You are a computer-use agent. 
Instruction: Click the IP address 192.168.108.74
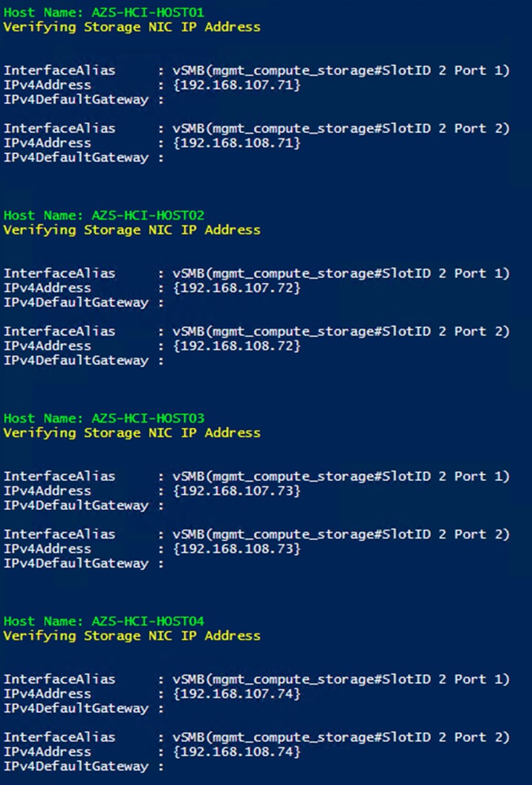click(x=237, y=752)
